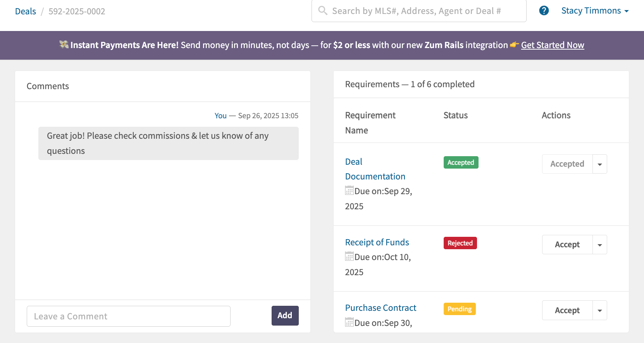Follow the Get Started Now link

(x=552, y=45)
